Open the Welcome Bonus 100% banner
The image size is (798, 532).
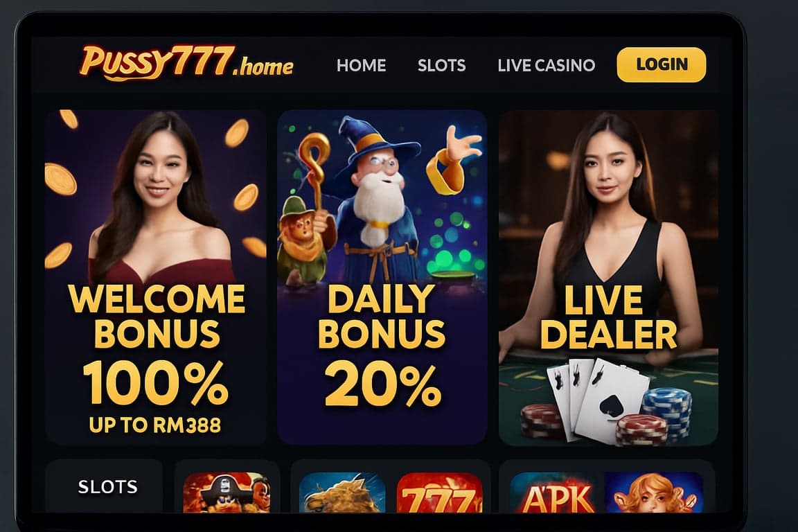tap(156, 278)
